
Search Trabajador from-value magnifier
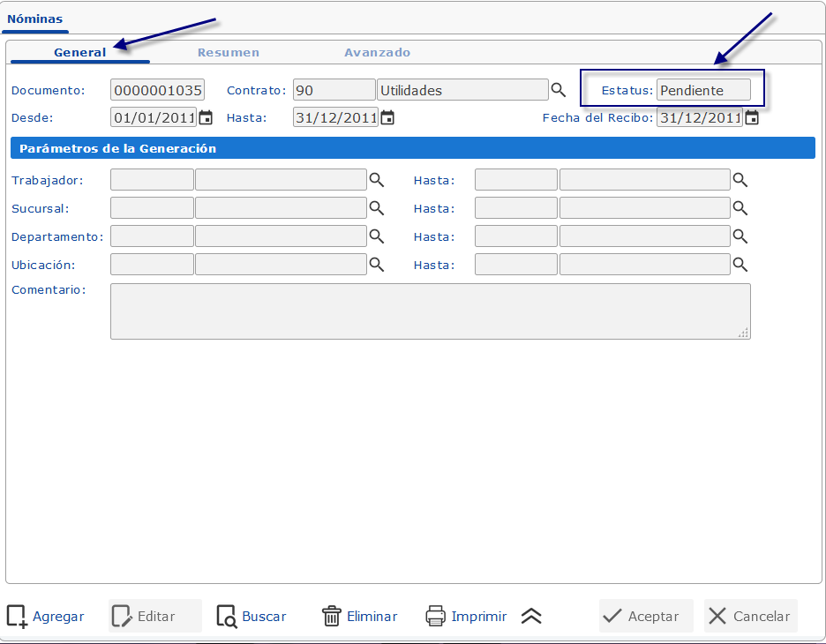point(376,180)
